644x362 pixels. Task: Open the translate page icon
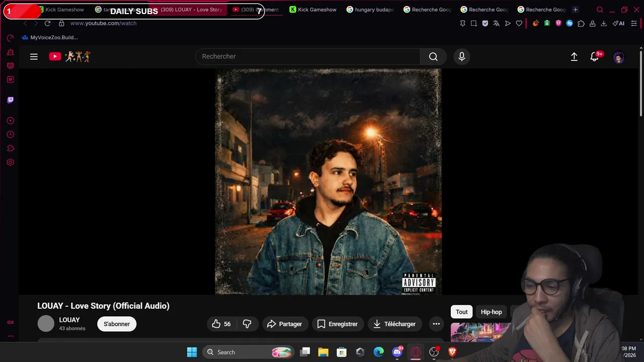coord(497,23)
